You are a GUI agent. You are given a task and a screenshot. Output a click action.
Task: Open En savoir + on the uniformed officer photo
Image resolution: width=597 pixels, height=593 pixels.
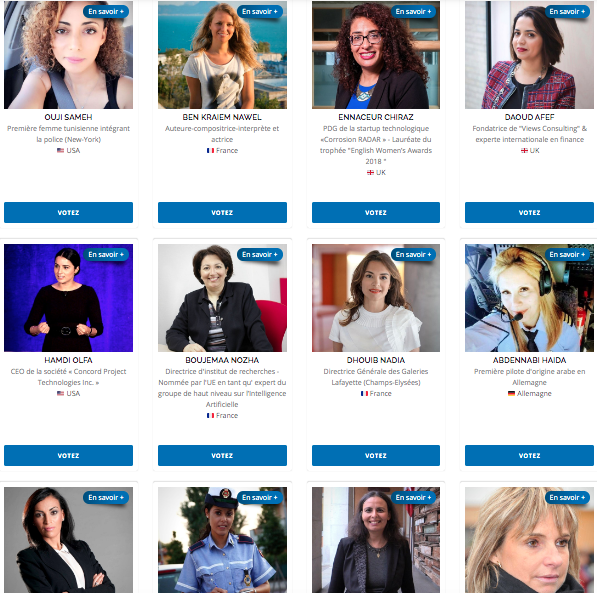pos(260,497)
